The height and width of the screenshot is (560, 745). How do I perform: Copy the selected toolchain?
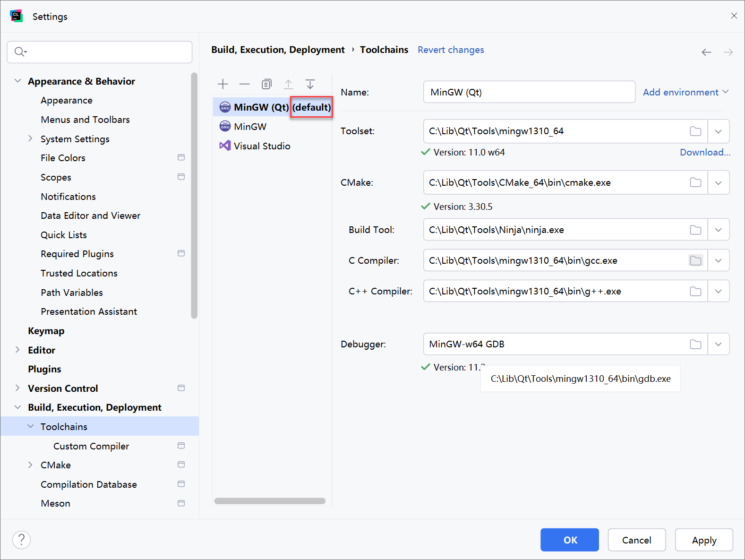point(266,84)
